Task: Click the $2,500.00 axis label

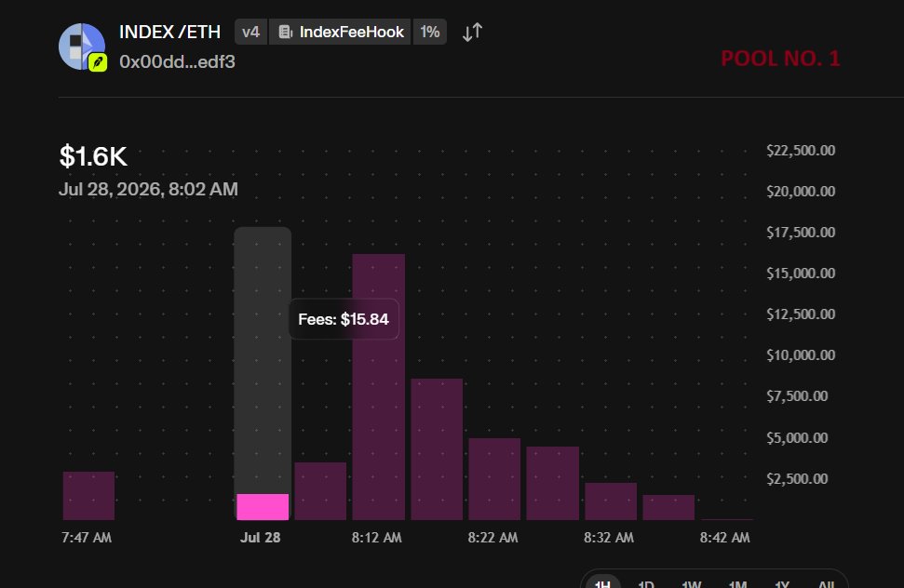Action: pos(797,478)
